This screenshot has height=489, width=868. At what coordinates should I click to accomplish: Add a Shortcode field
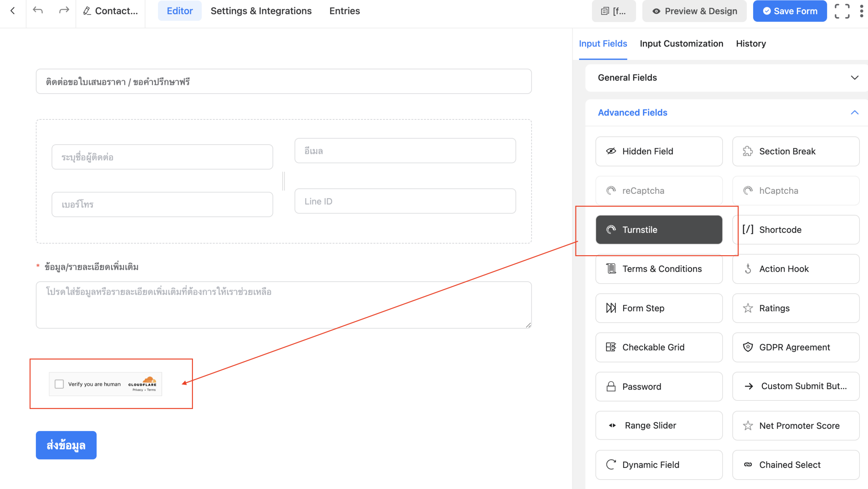click(x=796, y=230)
